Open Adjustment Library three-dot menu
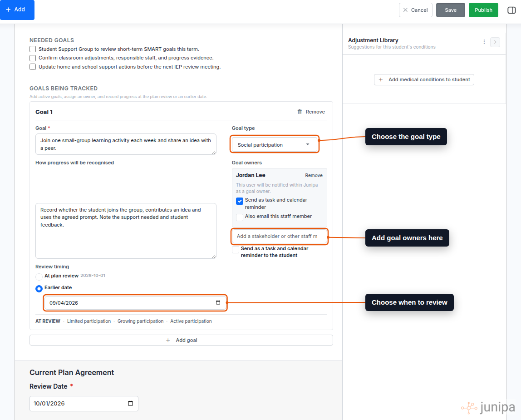Viewport: 521px width, 420px height. click(484, 42)
